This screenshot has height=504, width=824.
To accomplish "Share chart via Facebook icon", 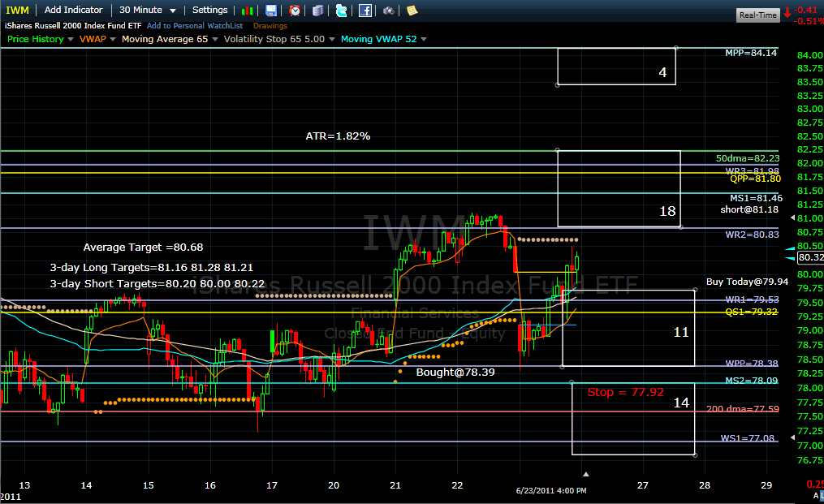I will pos(365,11).
